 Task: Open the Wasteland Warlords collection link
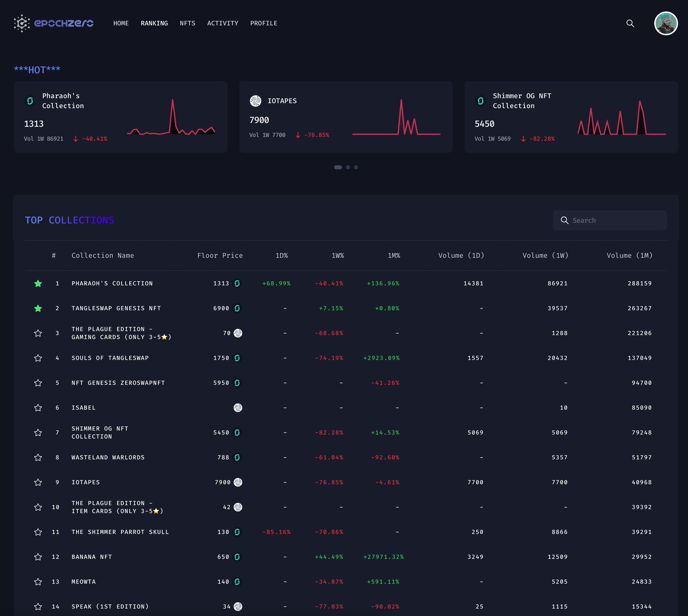coord(108,457)
